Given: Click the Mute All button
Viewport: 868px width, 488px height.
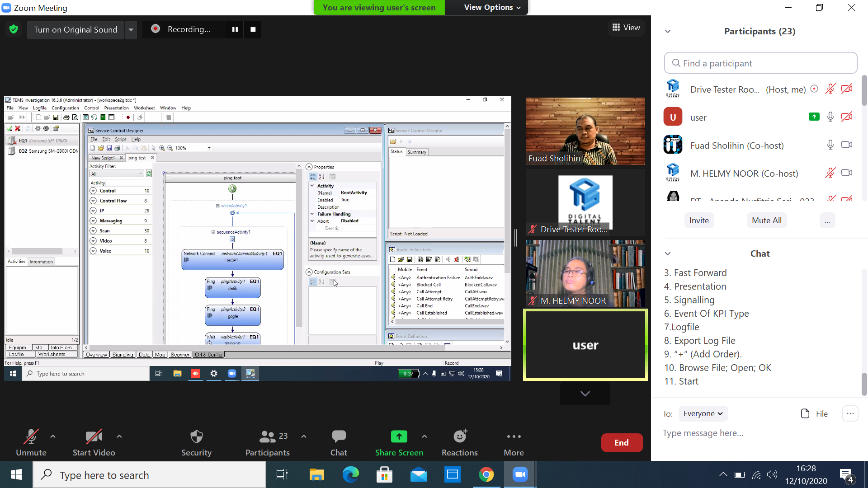Looking at the screenshot, I should [766, 221].
